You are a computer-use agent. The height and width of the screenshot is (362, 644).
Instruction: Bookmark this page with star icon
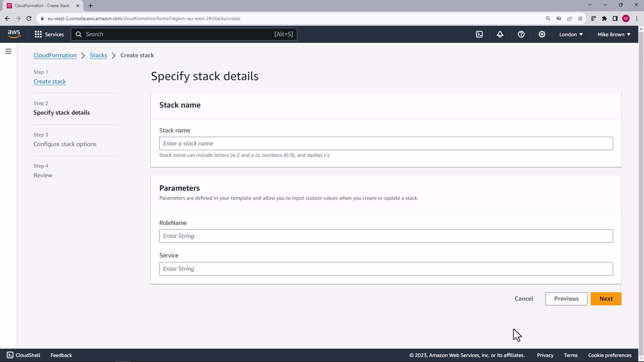[x=580, y=18]
